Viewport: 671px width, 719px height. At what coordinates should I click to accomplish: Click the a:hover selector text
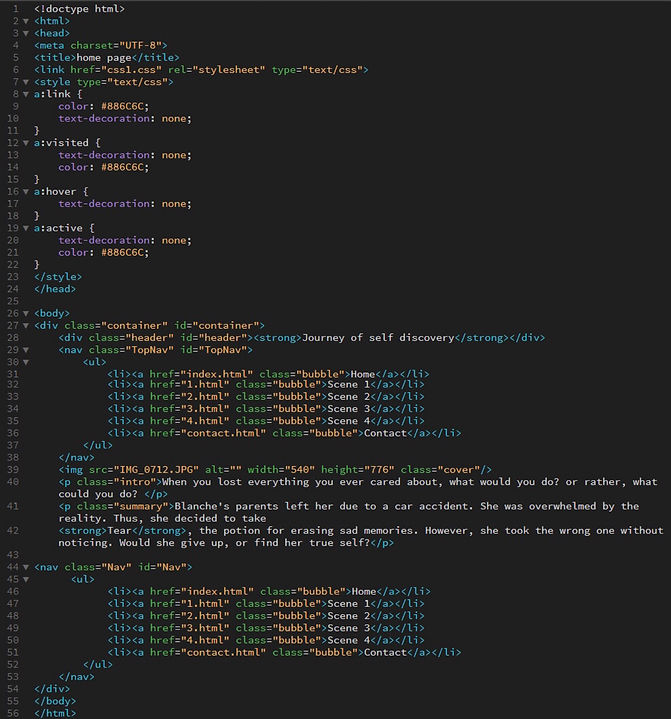coord(55,192)
